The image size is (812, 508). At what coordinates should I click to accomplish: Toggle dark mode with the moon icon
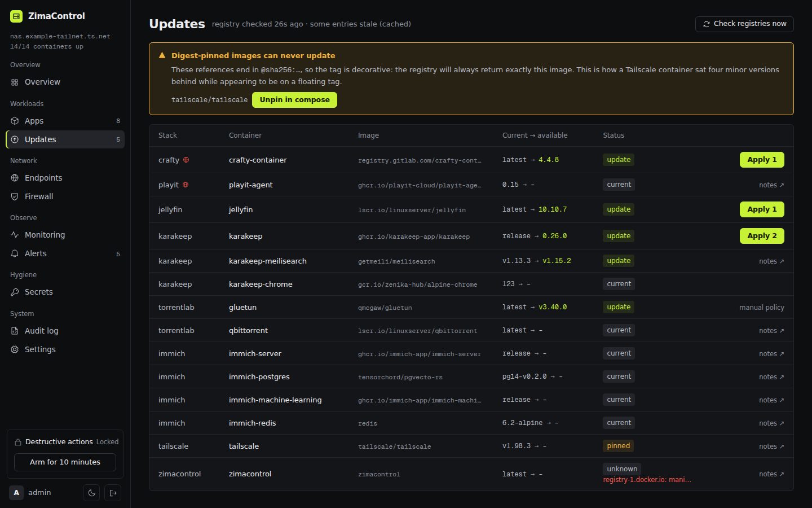91,493
